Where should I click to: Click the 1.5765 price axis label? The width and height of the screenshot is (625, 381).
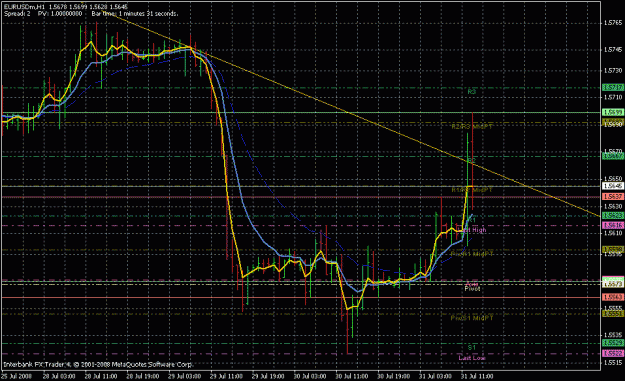coord(613,23)
